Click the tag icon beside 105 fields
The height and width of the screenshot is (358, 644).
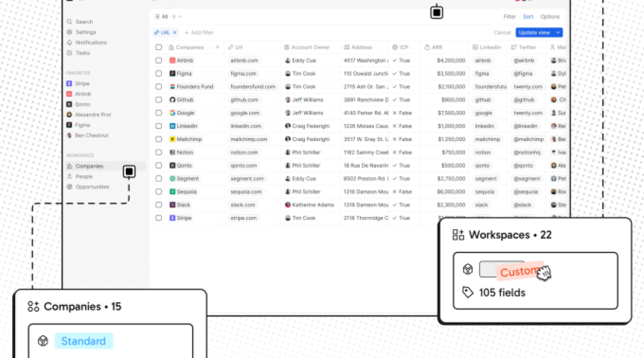click(x=468, y=292)
